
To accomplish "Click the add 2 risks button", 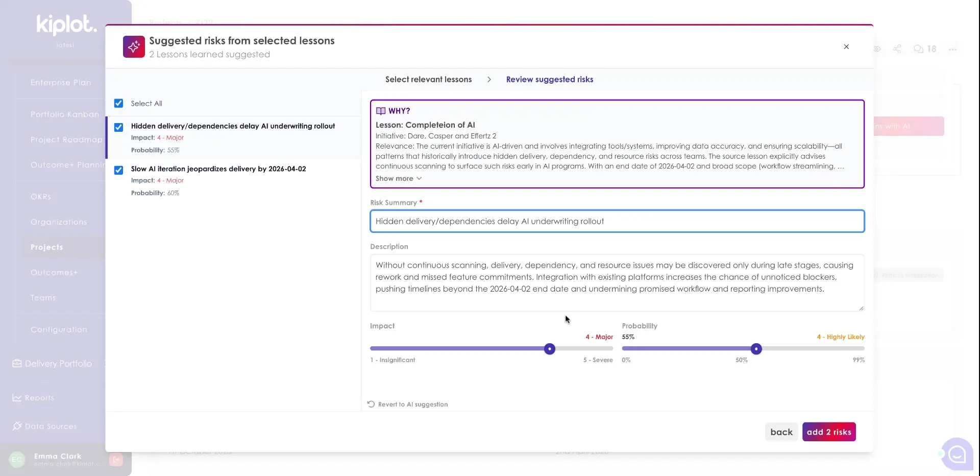I will click(x=828, y=432).
